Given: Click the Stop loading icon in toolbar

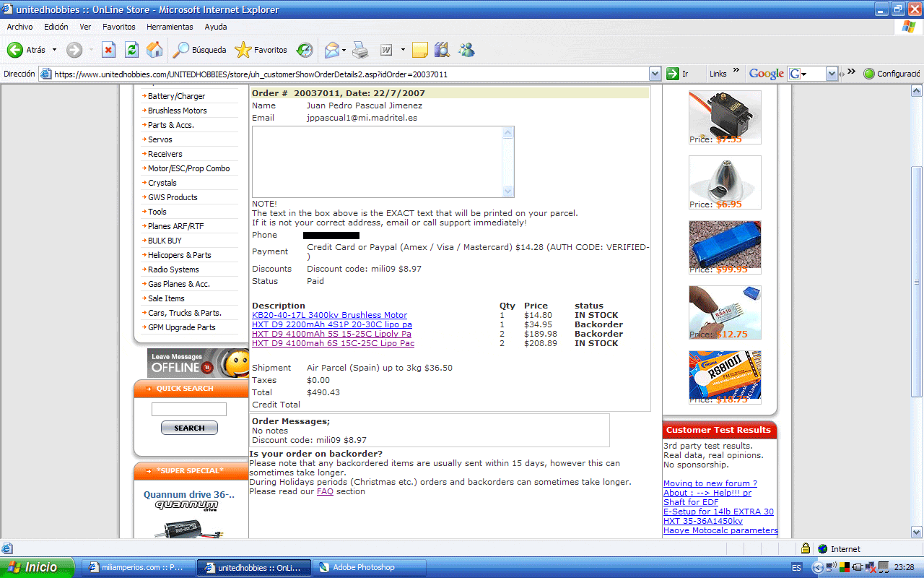Looking at the screenshot, I should (108, 50).
